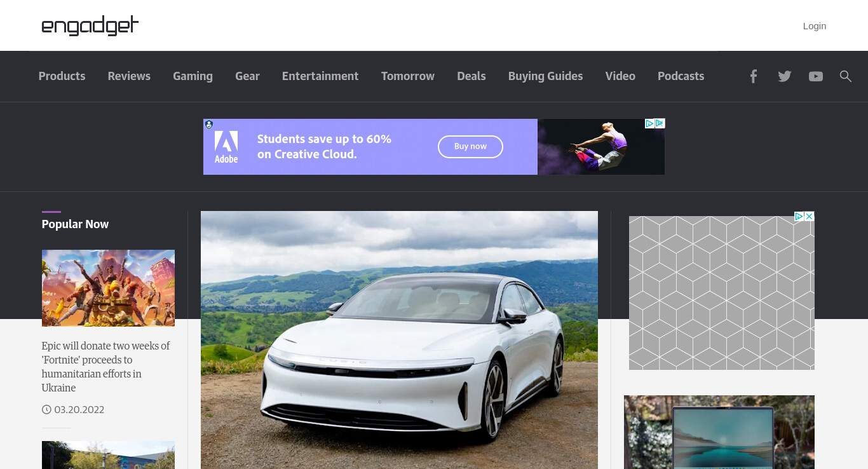Open the second Popular Now article thumbnail
The height and width of the screenshot is (469, 868).
[108, 455]
